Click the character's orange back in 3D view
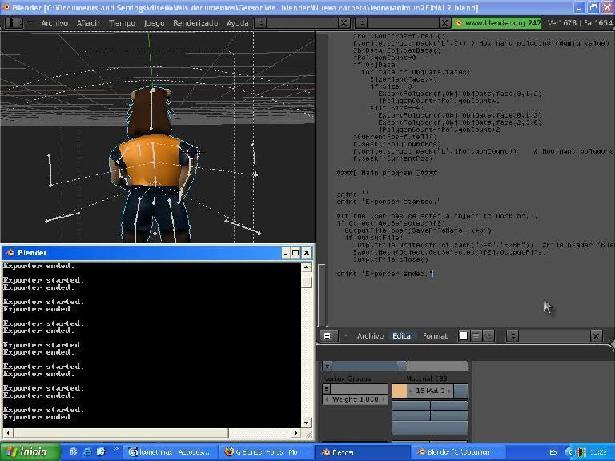Image resolution: width=615 pixels, height=461 pixels. [x=150, y=159]
